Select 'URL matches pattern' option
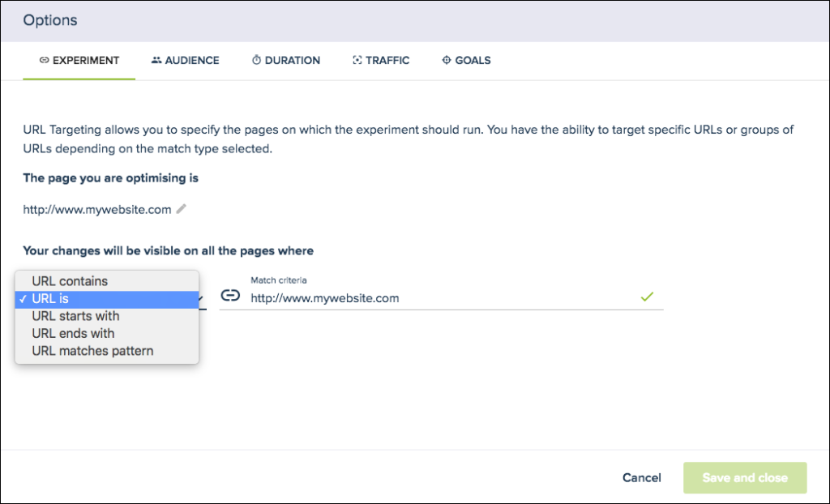This screenshot has height=504, width=830. click(x=92, y=350)
